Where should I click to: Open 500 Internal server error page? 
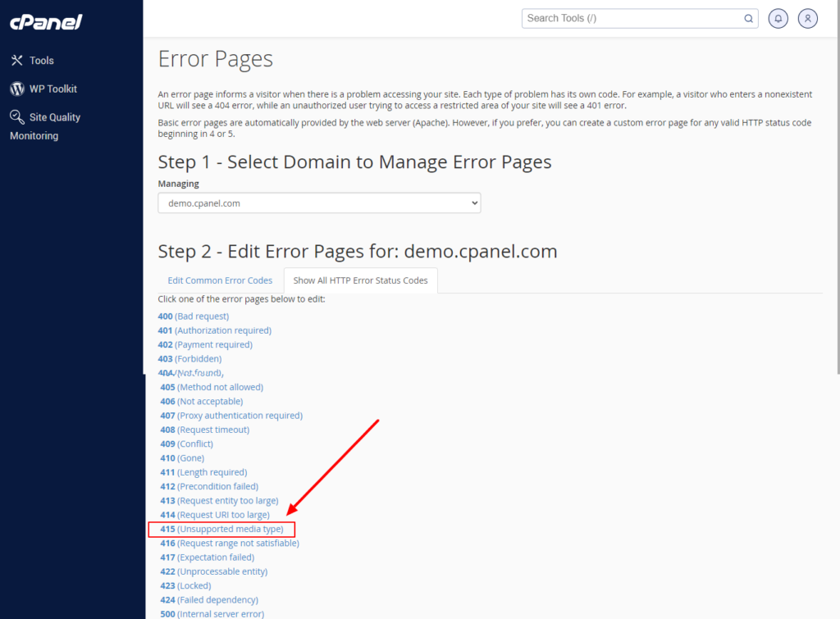coord(212,614)
